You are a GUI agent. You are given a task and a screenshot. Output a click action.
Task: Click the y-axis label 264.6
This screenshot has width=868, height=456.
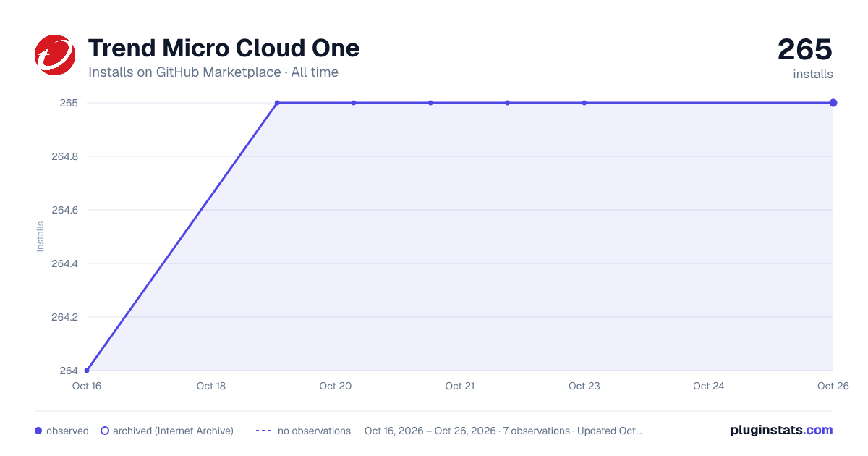[64, 210]
